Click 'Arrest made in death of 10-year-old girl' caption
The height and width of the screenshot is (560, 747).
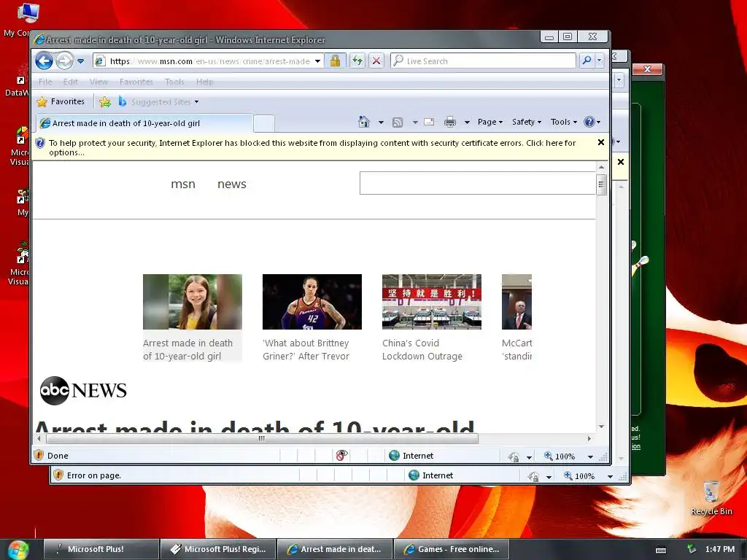187,349
